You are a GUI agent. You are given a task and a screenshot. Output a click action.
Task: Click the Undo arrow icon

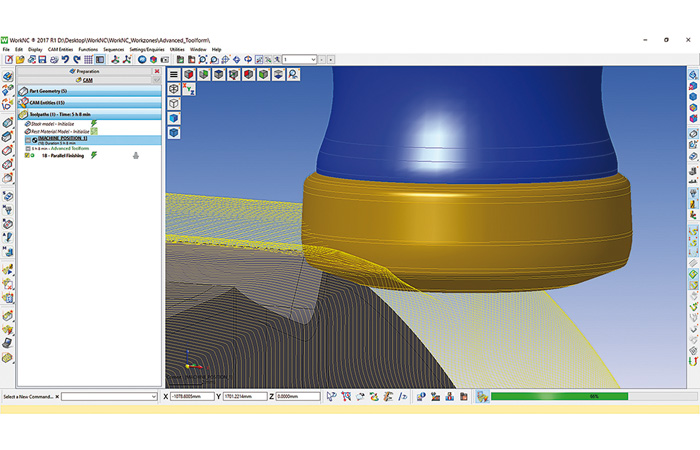tap(66, 59)
